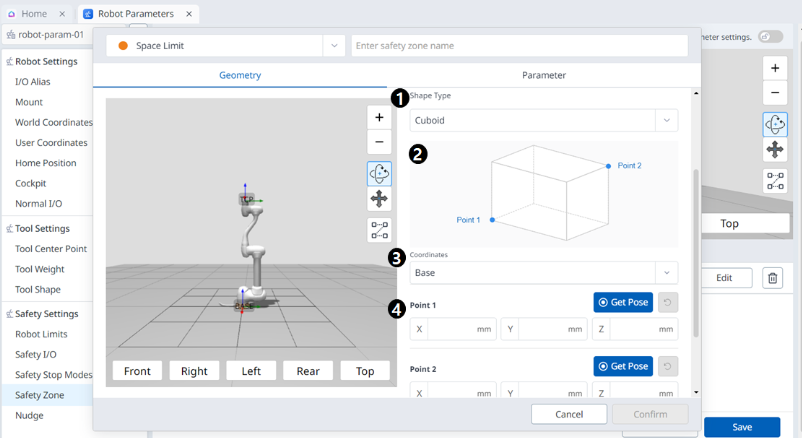Click the safety zone name input field
Screen dimensions: 802x438
tap(519, 46)
